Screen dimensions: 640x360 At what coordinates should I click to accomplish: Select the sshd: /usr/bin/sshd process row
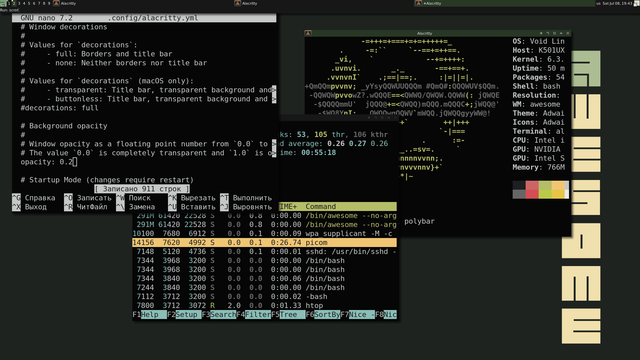[264, 251]
